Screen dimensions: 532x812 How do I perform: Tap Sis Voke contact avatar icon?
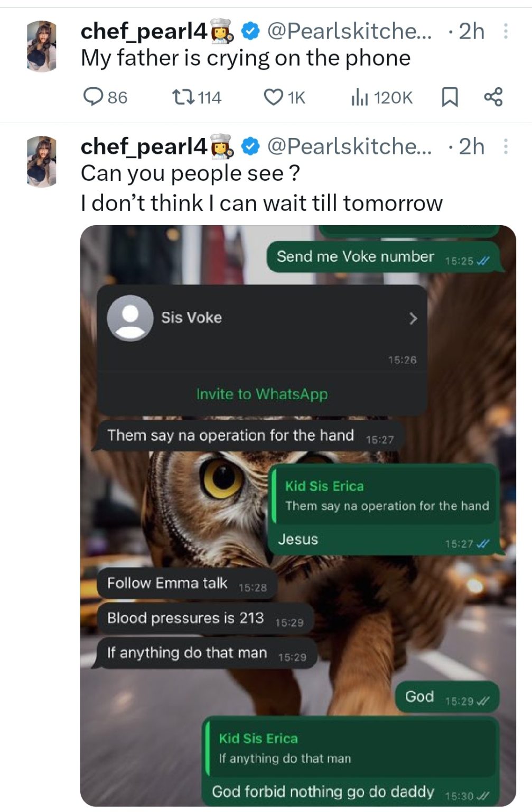tap(130, 318)
